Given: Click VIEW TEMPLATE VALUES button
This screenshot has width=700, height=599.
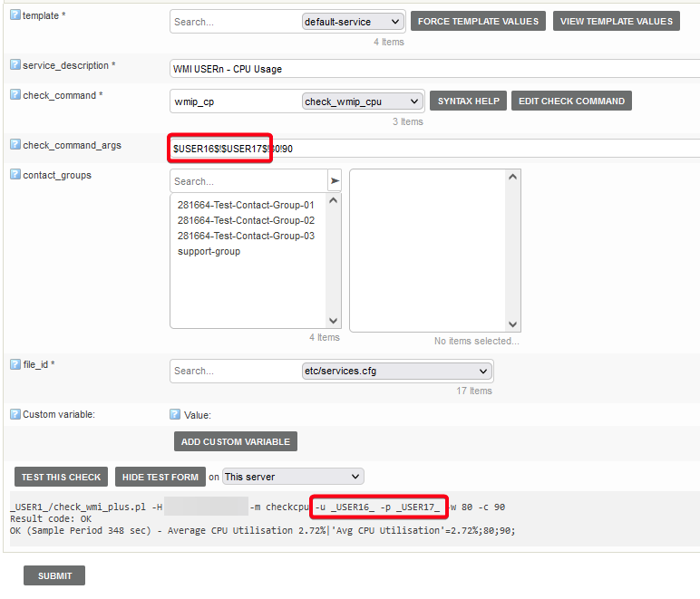Looking at the screenshot, I should point(616,21).
